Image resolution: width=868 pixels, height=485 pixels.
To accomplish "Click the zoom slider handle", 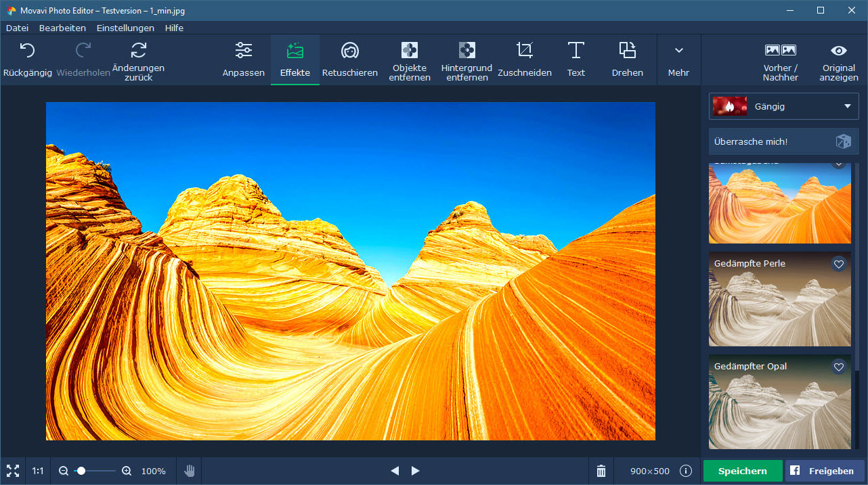I will click(81, 471).
